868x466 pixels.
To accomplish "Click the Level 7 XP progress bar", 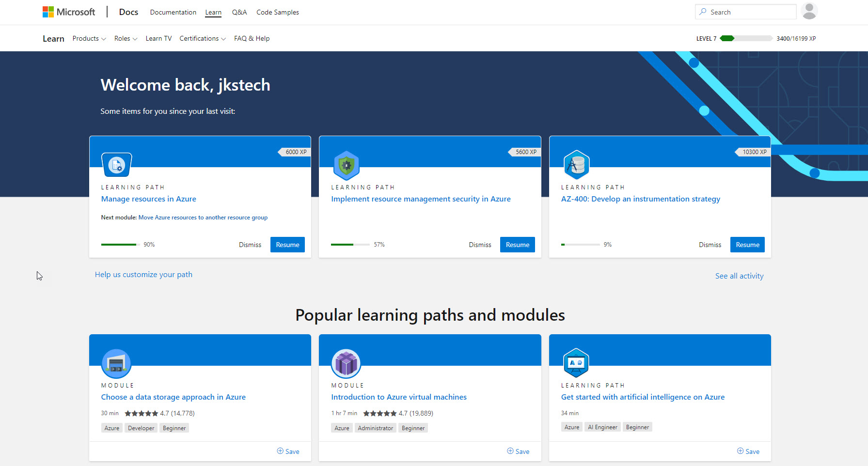I will click(746, 38).
